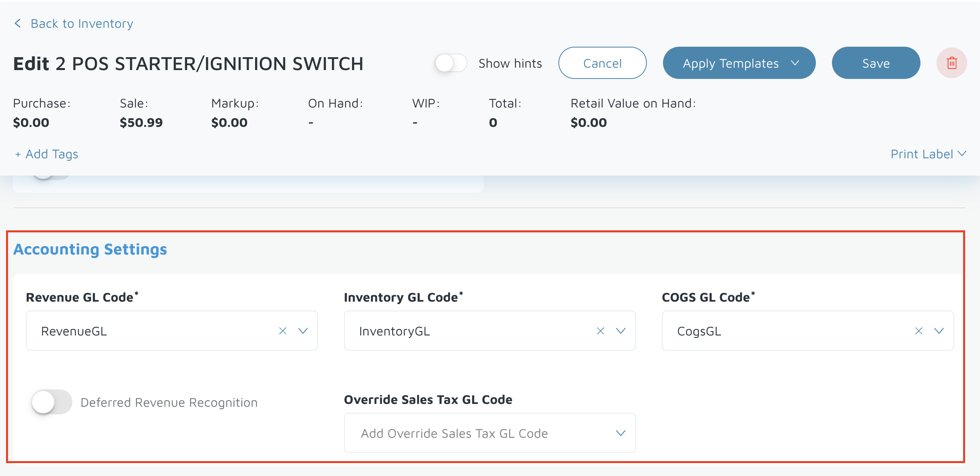Open the Apply Templates menu
The width and height of the screenshot is (980, 476).
tap(731, 63)
